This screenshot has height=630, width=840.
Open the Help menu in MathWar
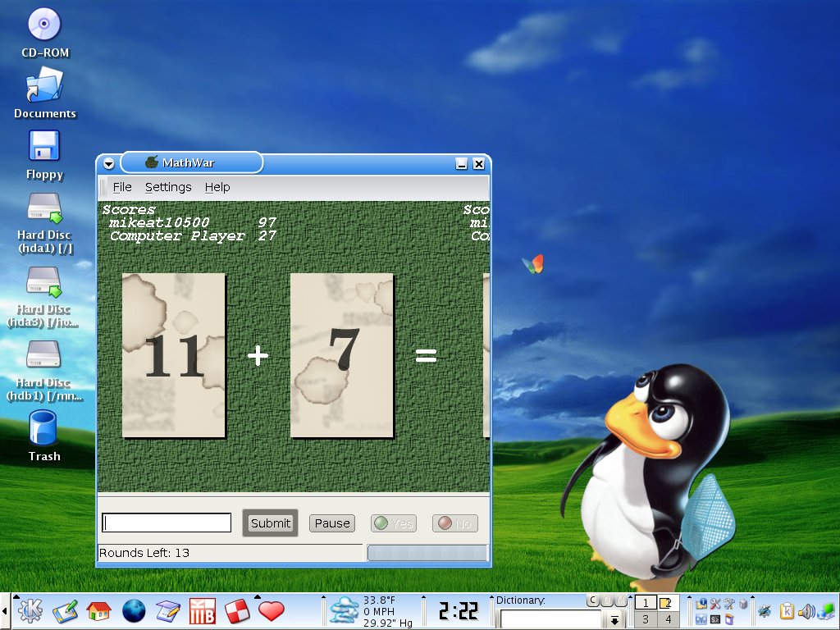217,187
